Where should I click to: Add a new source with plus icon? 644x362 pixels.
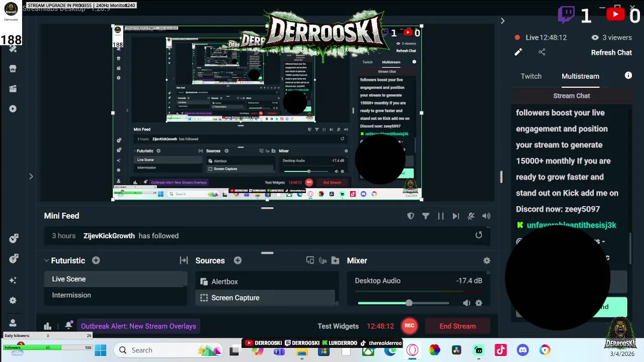tap(237, 260)
